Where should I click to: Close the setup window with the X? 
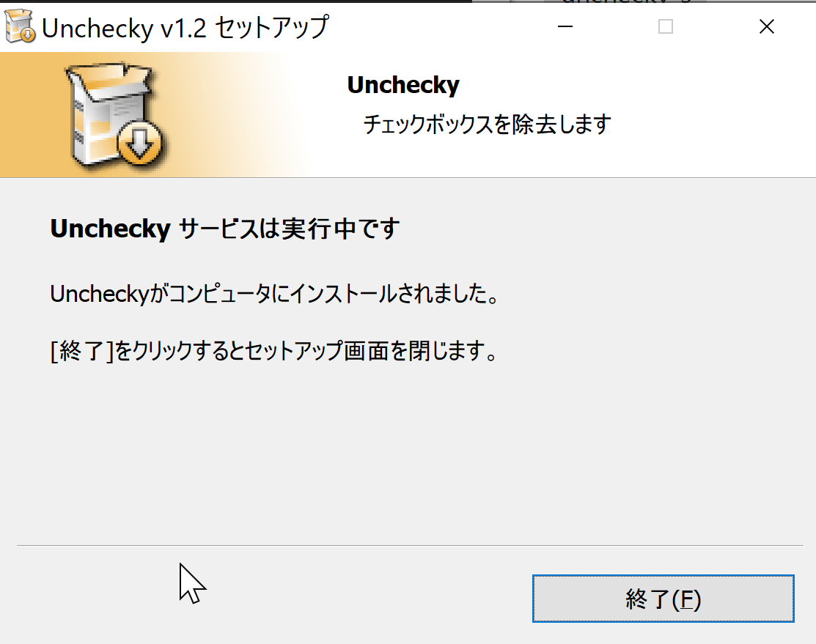(767, 26)
